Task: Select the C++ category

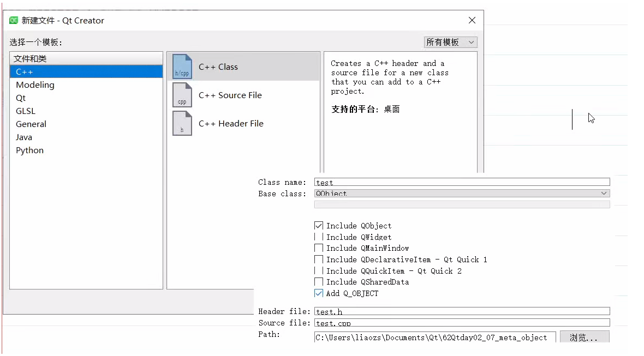Action: point(86,72)
